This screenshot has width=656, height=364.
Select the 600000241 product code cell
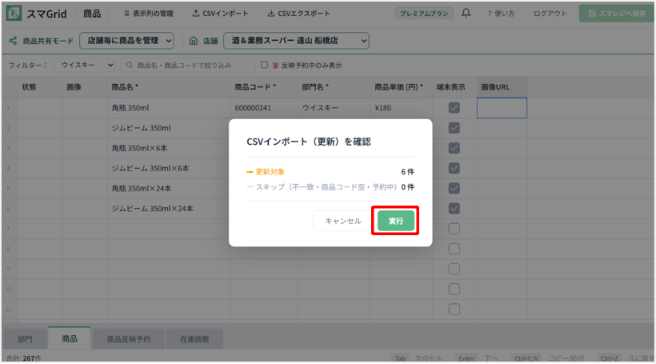click(264, 108)
